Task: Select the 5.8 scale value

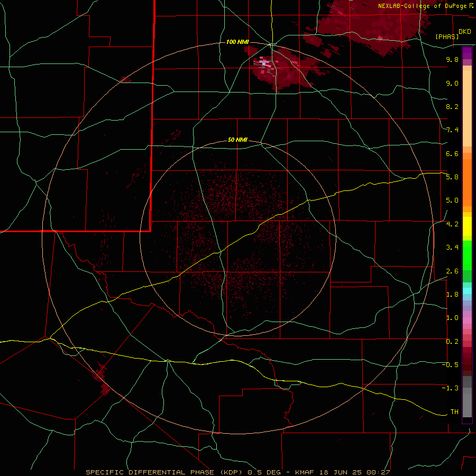Action: click(x=452, y=177)
